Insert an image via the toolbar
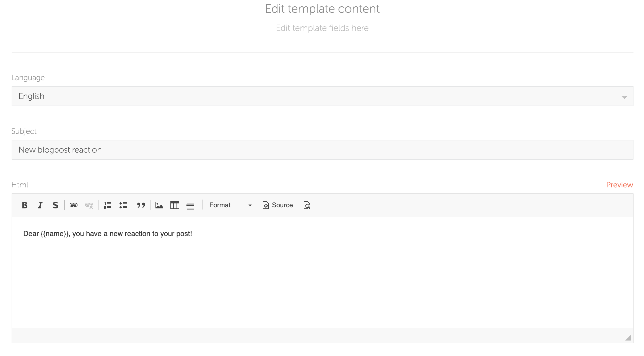Viewport: 644px width, 356px height. [x=159, y=205]
